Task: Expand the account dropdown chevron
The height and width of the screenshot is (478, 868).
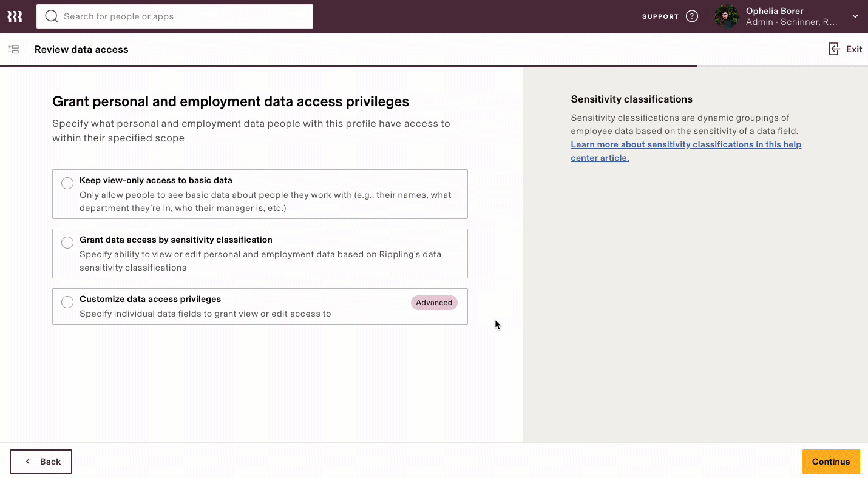Action: coord(855,16)
